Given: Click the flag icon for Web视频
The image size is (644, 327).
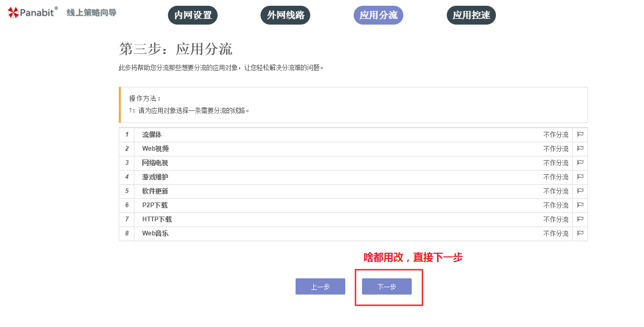Looking at the screenshot, I should pos(580,149).
